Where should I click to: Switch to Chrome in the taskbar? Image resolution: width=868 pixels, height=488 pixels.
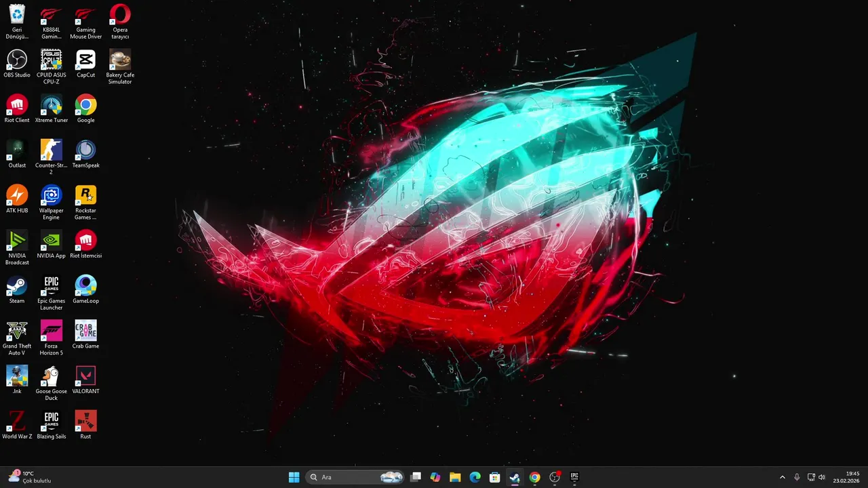click(x=534, y=477)
